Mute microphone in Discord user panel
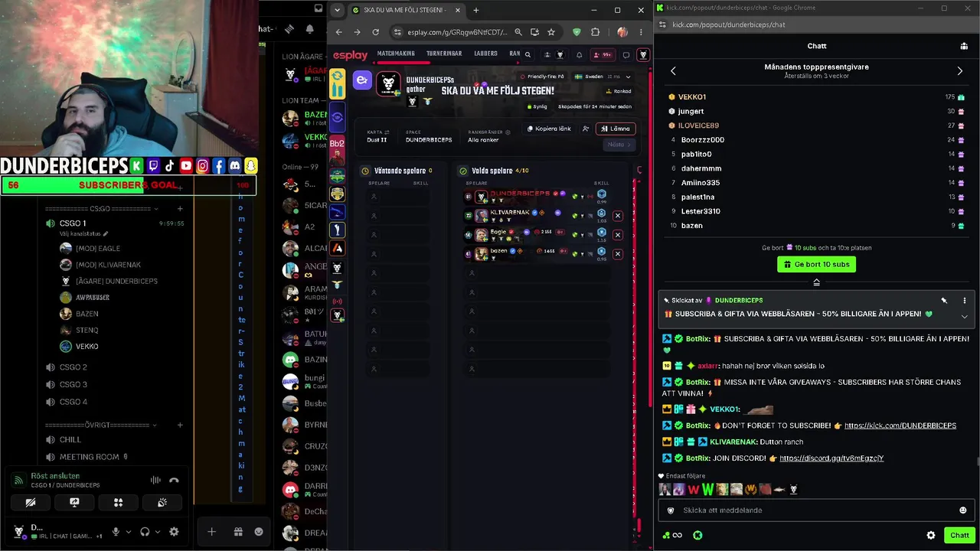This screenshot has width=980, height=551. (116, 532)
